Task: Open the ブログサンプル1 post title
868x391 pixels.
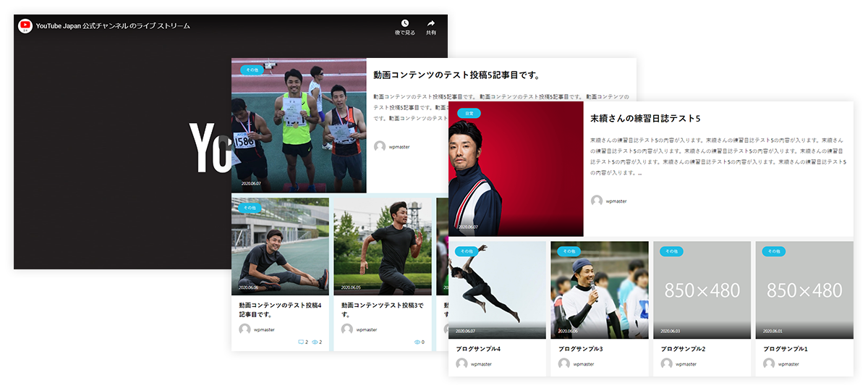Action: [785, 349]
